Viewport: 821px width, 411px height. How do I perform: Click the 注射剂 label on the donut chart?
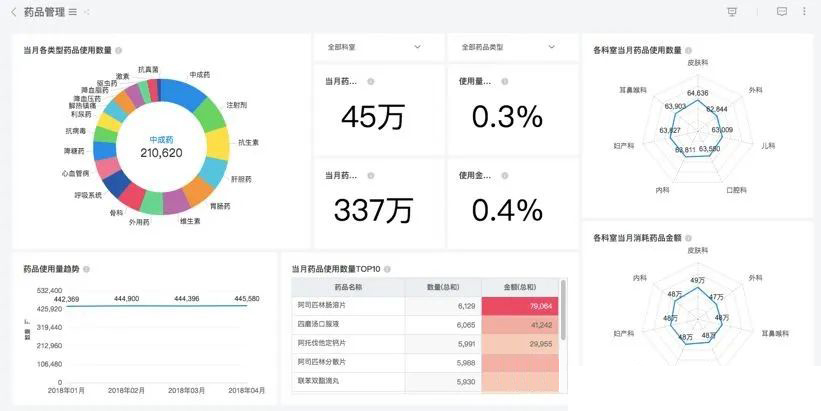[x=237, y=104]
